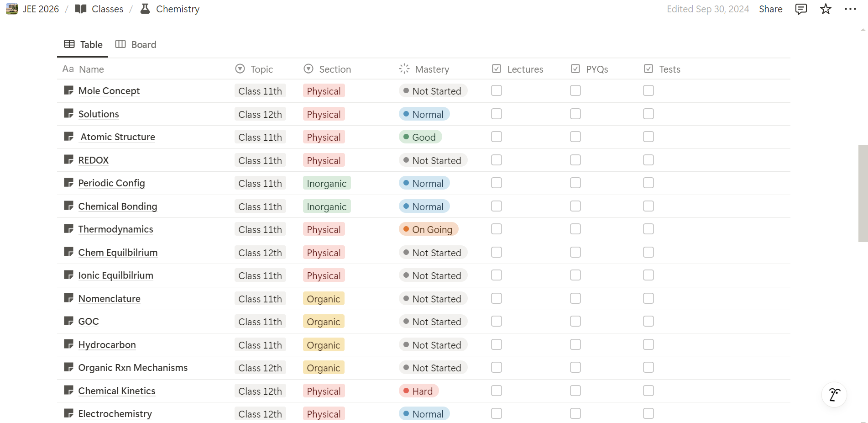Image resolution: width=868 pixels, height=423 pixels.
Task: Click the Share button
Action: (x=770, y=9)
